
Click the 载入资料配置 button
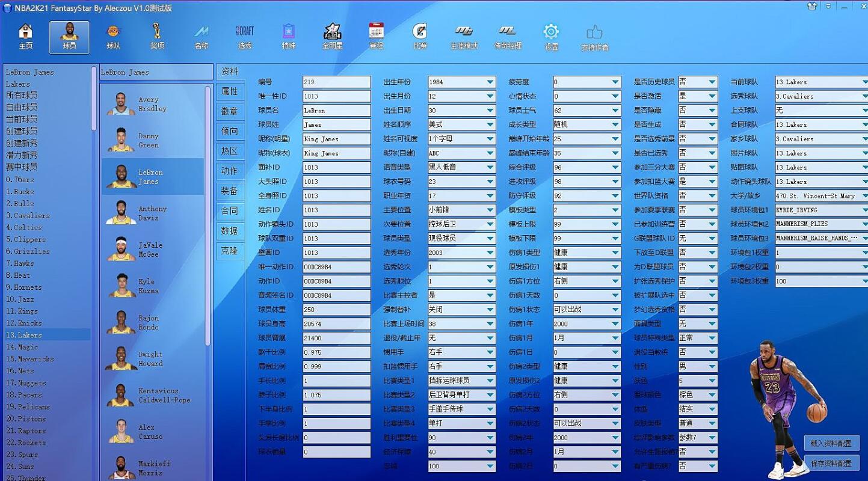831,443
